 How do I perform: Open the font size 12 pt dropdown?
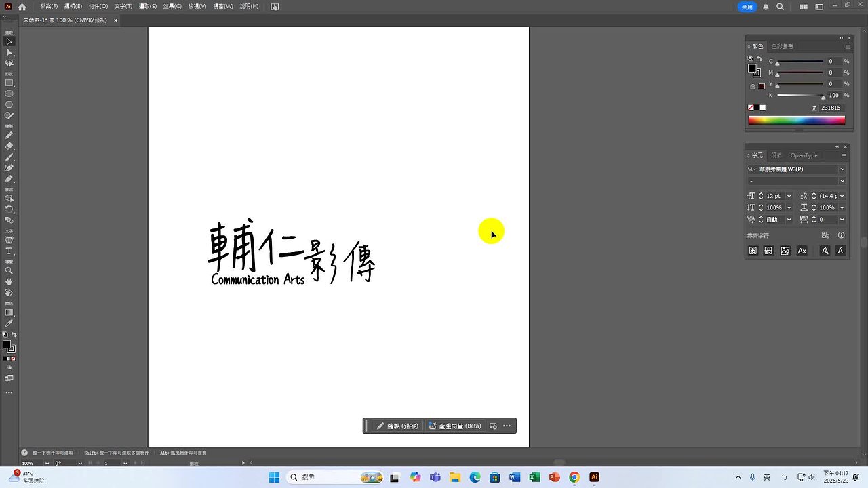tap(789, 196)
